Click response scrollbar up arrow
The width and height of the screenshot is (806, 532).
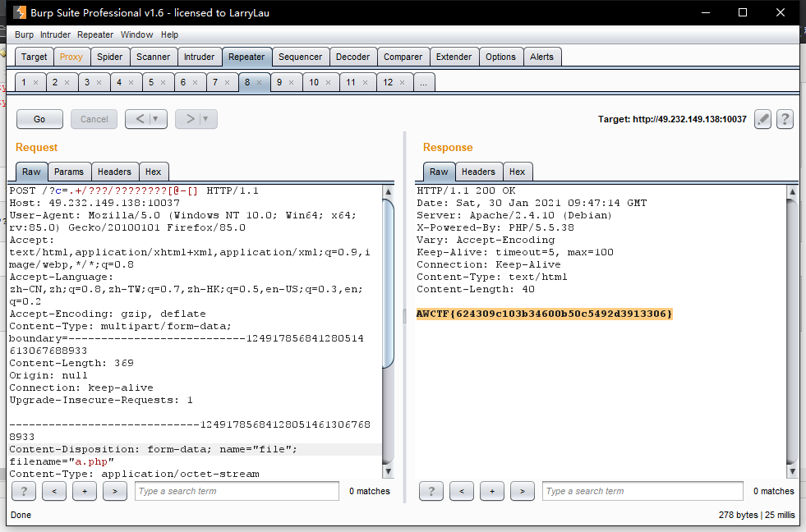click(792, 191)
